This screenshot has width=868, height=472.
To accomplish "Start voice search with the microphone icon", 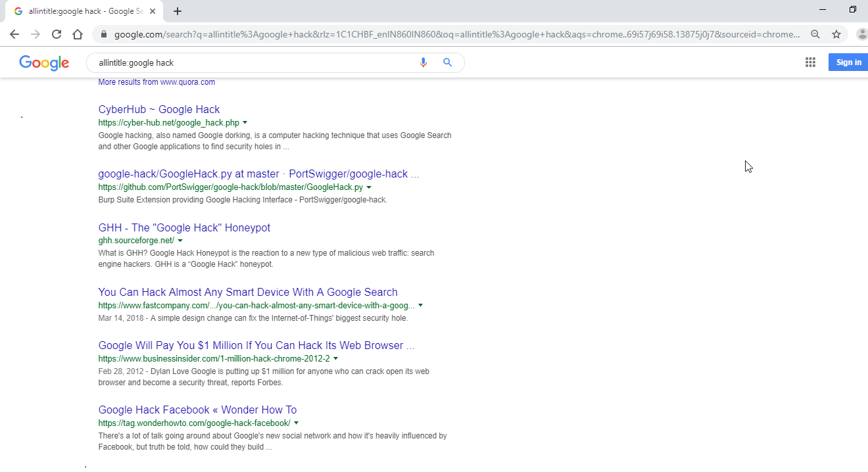I will (423, 62).
